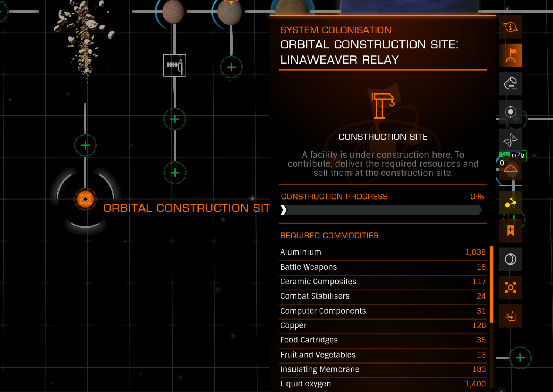Viewport: 553px width, 392px height.
Task: Click the crane construction site emblem
Action: (x=383, y=105)
